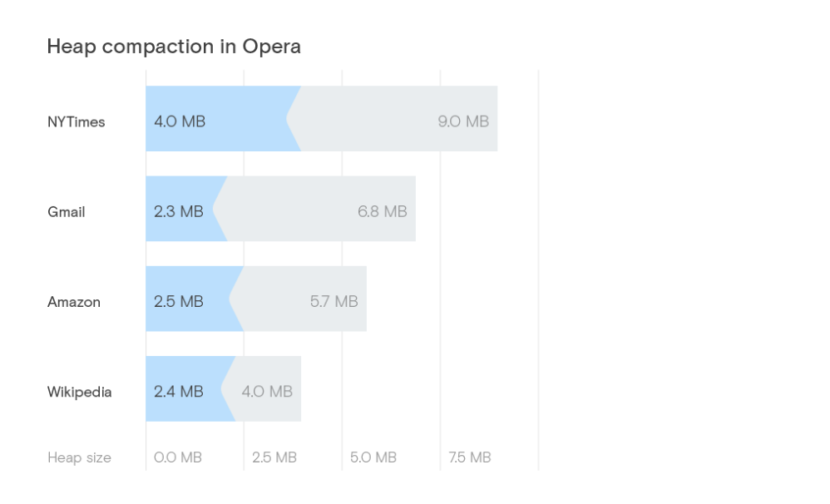The image size is (830, 504).
Task: Click the arrow notch in the NYTimes bar
Action: pyautogui.click(x=294, y=119)
